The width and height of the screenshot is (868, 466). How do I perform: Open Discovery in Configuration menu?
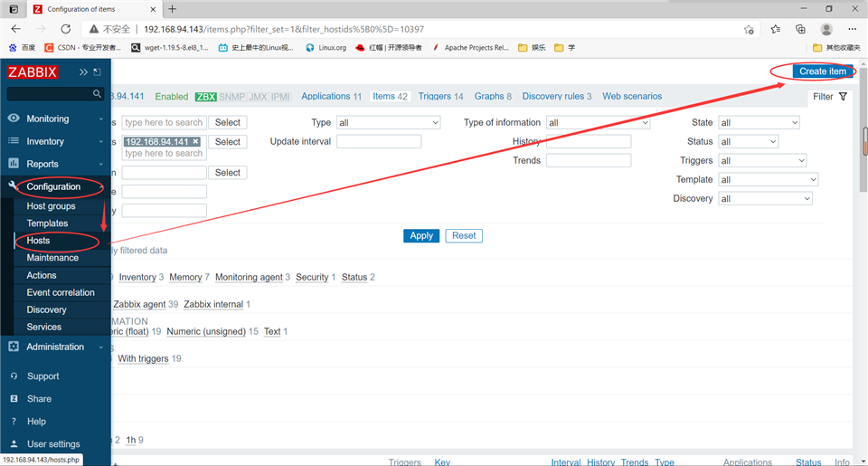pos(46,309)
